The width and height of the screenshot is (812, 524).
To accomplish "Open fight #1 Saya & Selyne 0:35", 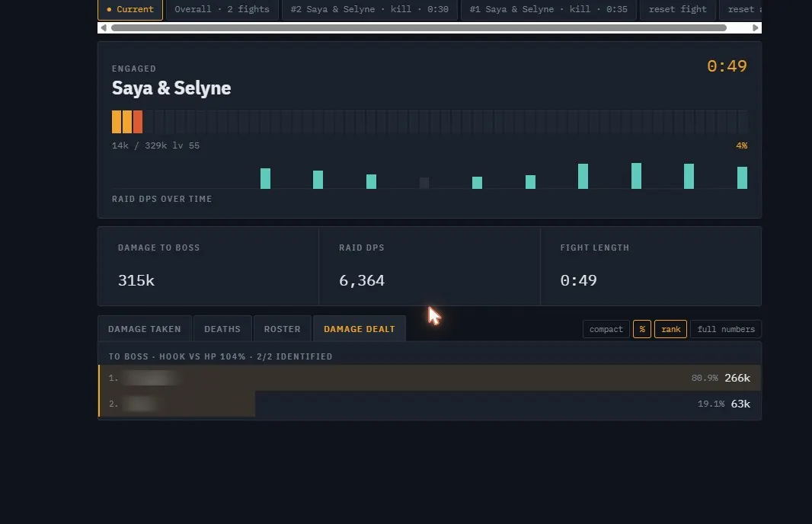I will (548, 9).
